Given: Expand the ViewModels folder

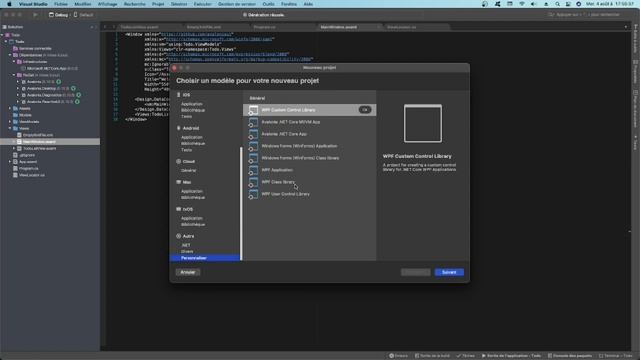Looking at the screenshot, I should (x=10, y=122).
